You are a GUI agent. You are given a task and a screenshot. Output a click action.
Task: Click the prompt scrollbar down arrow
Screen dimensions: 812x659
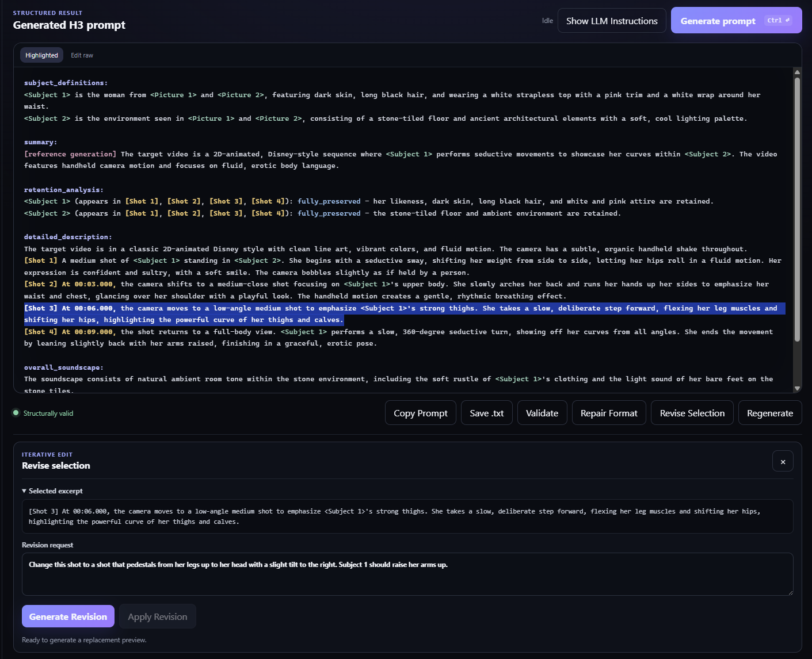pyautogui.click(x=797, y=389)
